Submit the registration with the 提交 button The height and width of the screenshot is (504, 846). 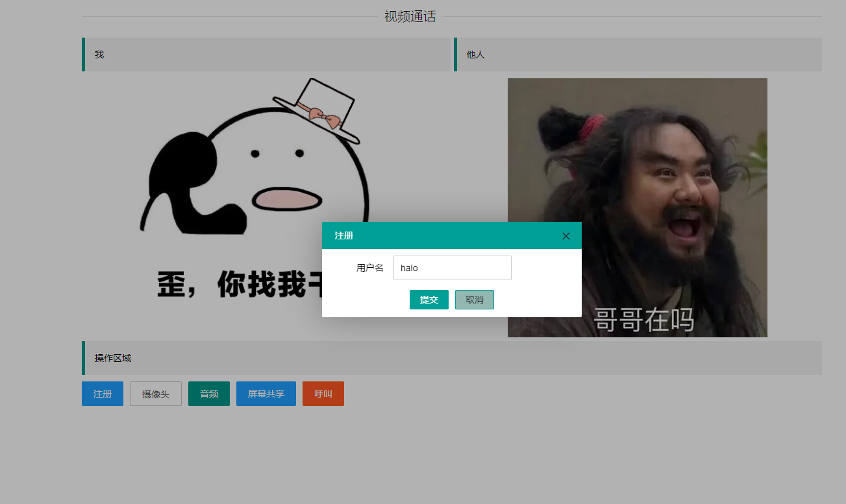click(429, 300)
